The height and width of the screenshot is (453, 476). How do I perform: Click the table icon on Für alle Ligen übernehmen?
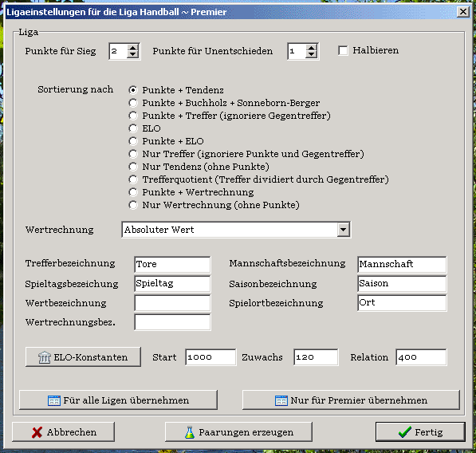(x=54, y=400)
